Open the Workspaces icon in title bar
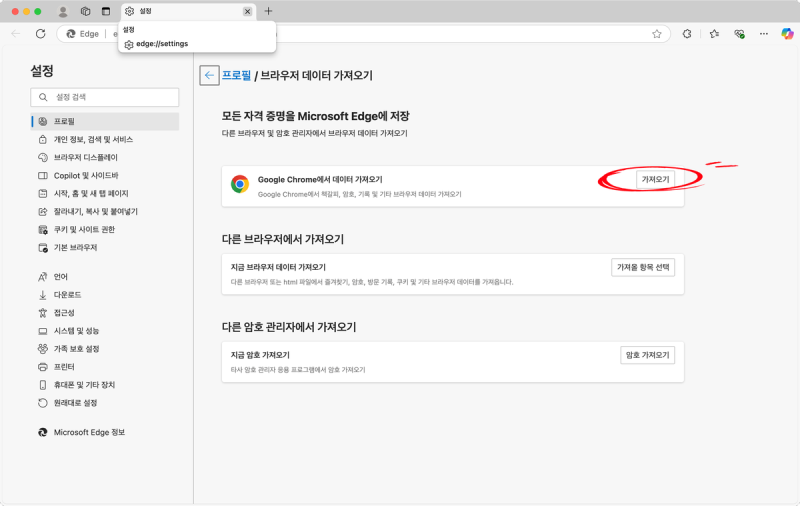800x506 pixels. (x=85, y=11)
